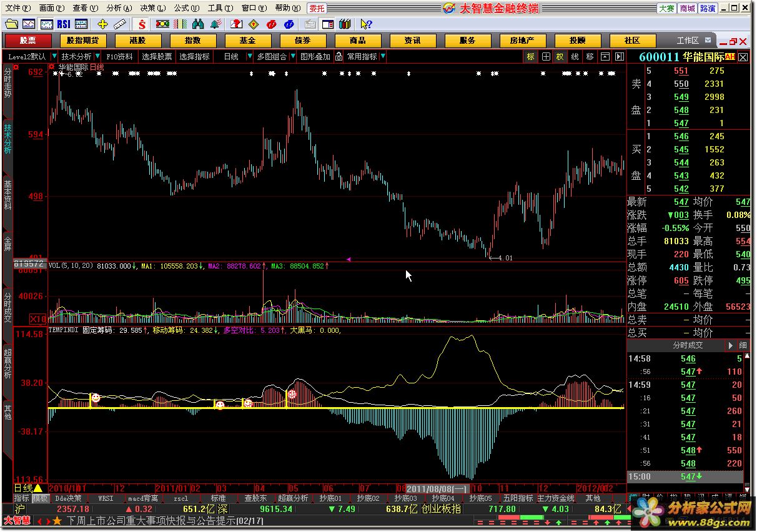
Task: Click the open folder toolbar icon
Action: coord(11,24)
